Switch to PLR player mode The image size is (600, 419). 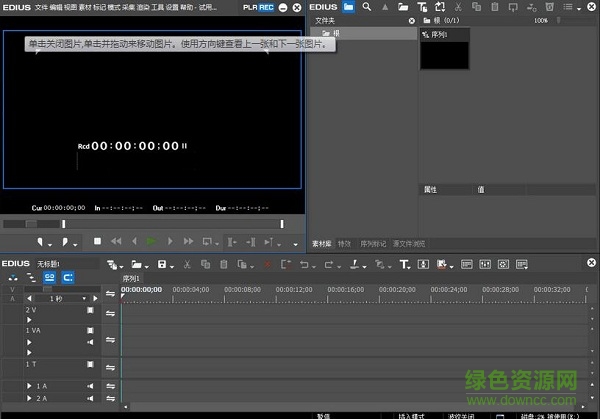click(249, 7)
